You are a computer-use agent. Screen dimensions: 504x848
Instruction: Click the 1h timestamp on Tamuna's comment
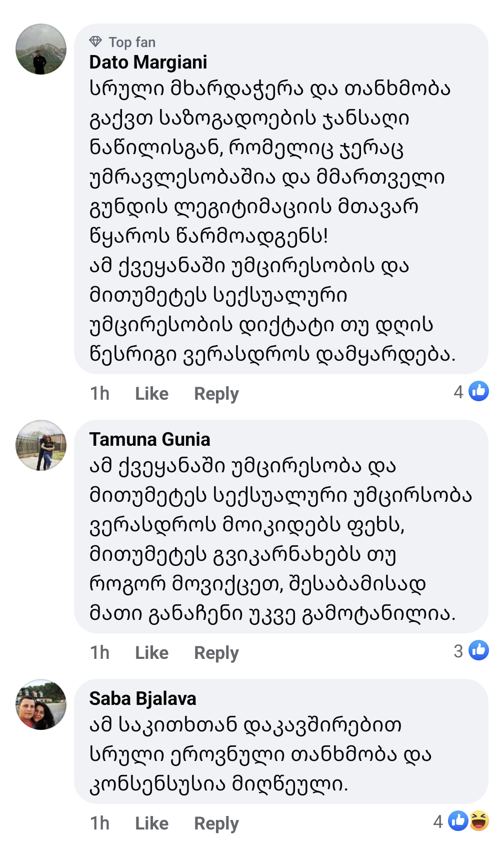[x=99, y=653]
